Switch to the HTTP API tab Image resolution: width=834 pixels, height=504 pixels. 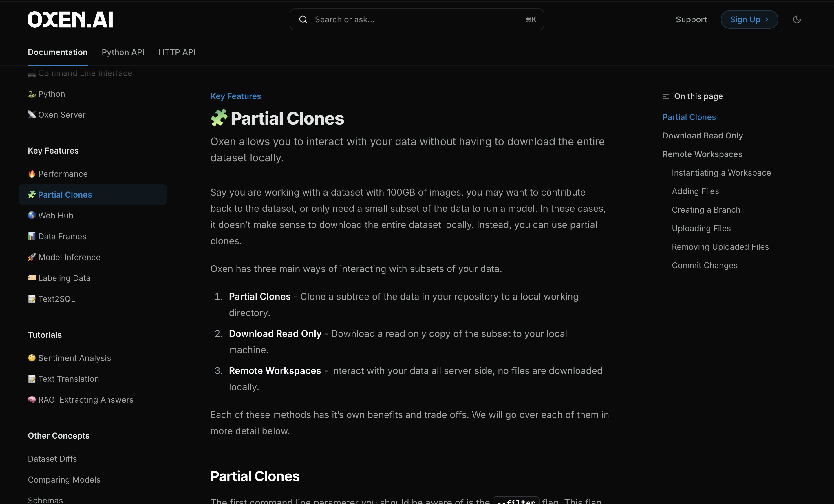[176, 52]
